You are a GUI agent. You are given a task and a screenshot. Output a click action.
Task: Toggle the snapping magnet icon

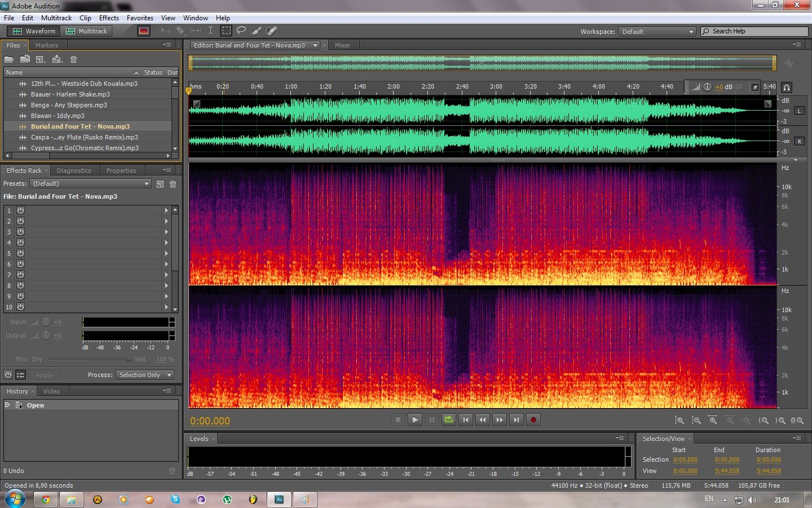click(787, 87)
